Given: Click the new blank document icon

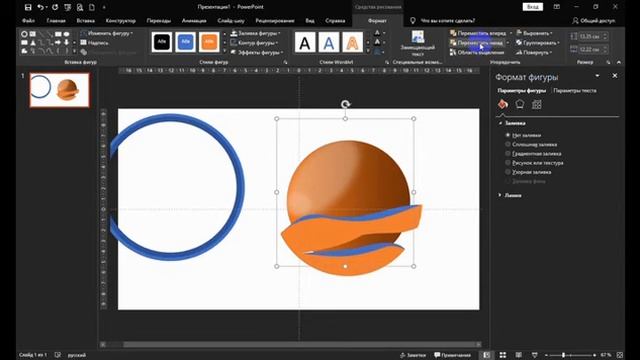Looking at the screenshot, I should pos(92,7).
